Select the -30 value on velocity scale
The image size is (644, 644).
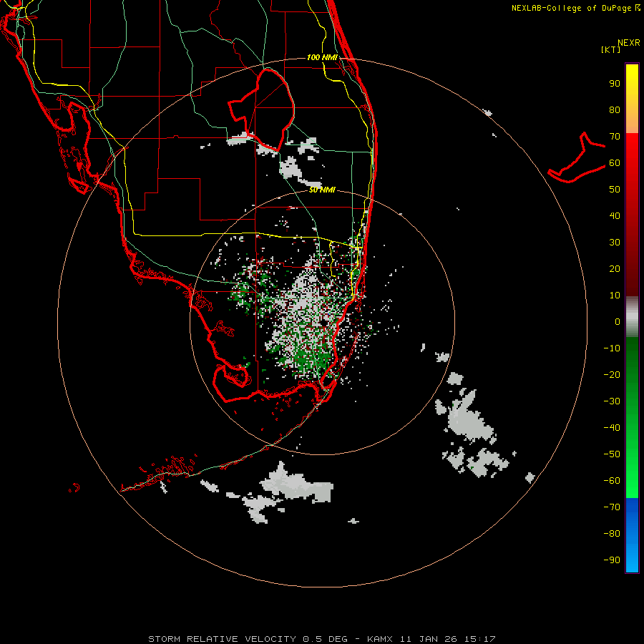612,401
